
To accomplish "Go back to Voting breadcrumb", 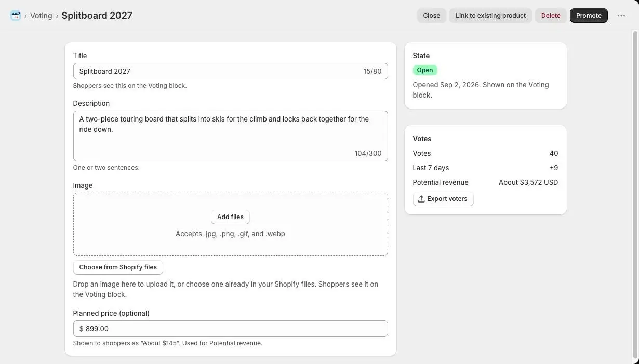I will pyautogui.click(x=41, y=16).
